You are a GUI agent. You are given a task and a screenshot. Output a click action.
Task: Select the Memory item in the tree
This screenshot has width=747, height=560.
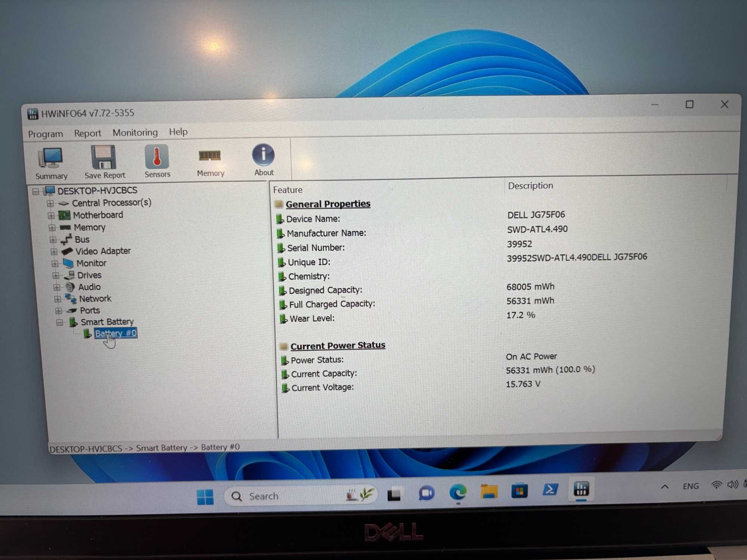[x=90, y=227]
